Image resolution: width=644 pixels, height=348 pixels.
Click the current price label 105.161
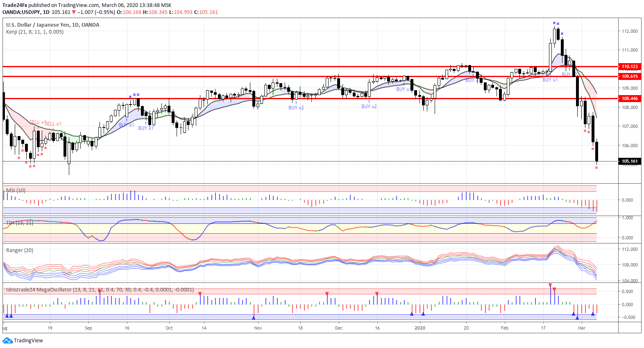(x=630, y=161)
